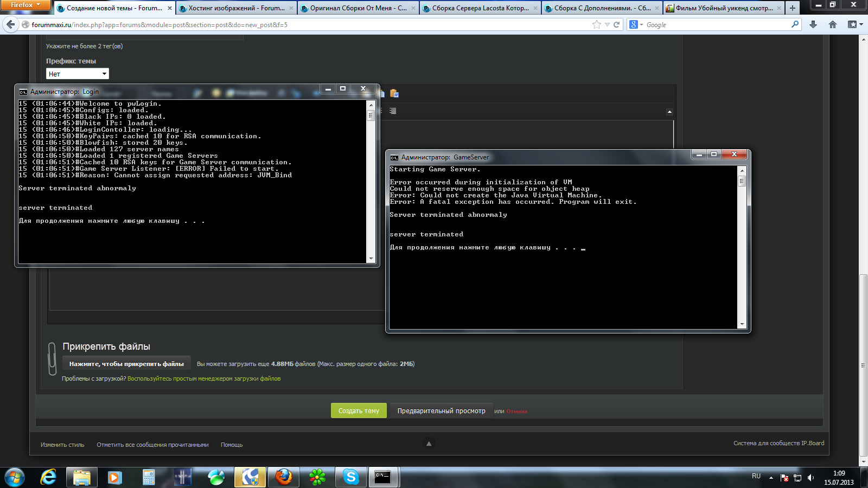Screen dimensions: 868x488
Task: Open a new browser tab with plus button
Action: tap(793, 8)
